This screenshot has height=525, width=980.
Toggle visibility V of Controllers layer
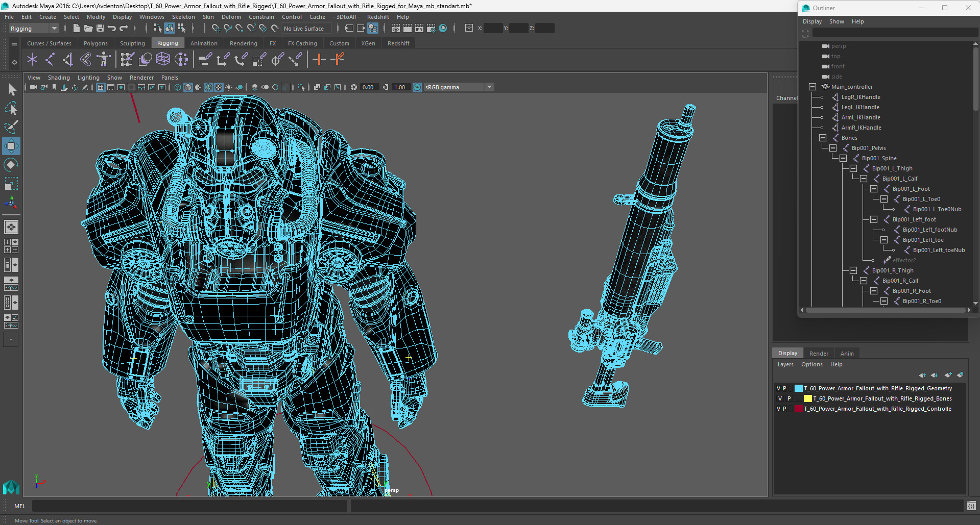[x=778, y=409]
